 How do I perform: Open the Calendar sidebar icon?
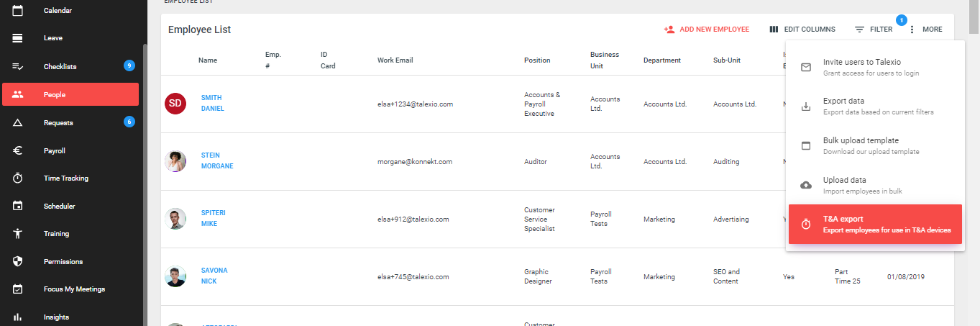click(18, 11)
